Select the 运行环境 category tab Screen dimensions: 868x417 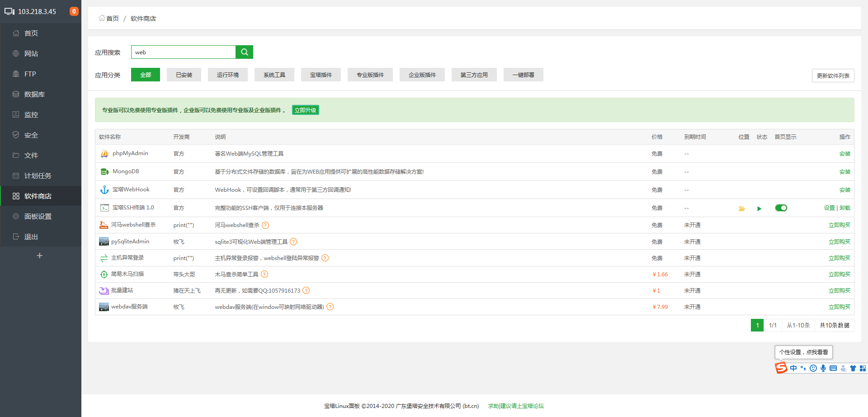tap(228, 75)
